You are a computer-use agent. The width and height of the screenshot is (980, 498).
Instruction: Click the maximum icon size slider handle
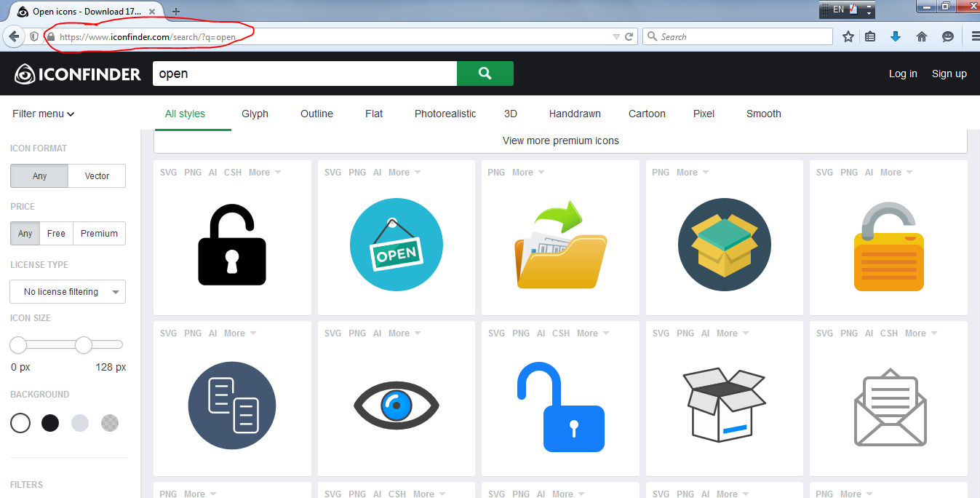(x=84, y=344)
